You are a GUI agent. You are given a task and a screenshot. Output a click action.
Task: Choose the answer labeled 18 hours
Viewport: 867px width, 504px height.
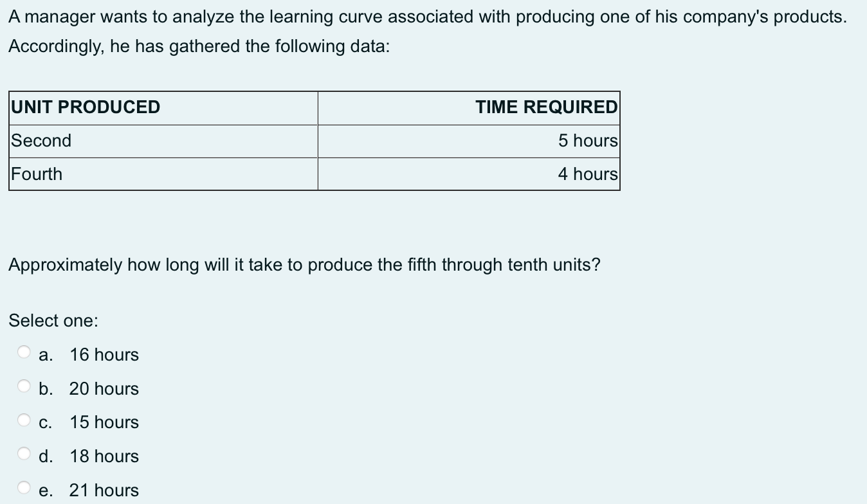coord(104,456)
